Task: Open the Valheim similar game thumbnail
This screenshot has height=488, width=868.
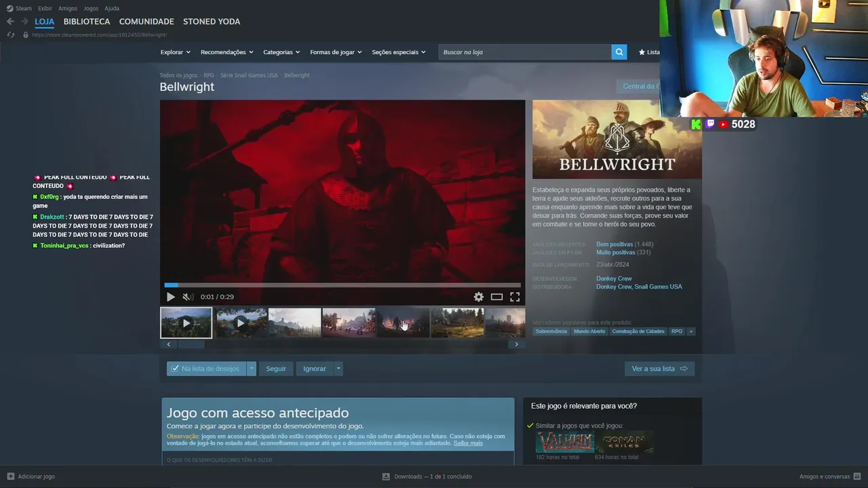Action: (x=565, y=442)
